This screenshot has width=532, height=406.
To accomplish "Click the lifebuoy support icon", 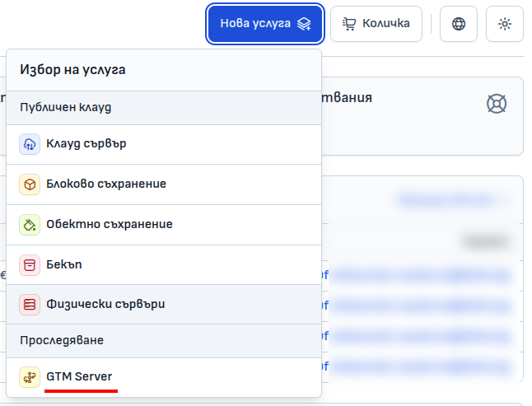I will pos(497,104).
